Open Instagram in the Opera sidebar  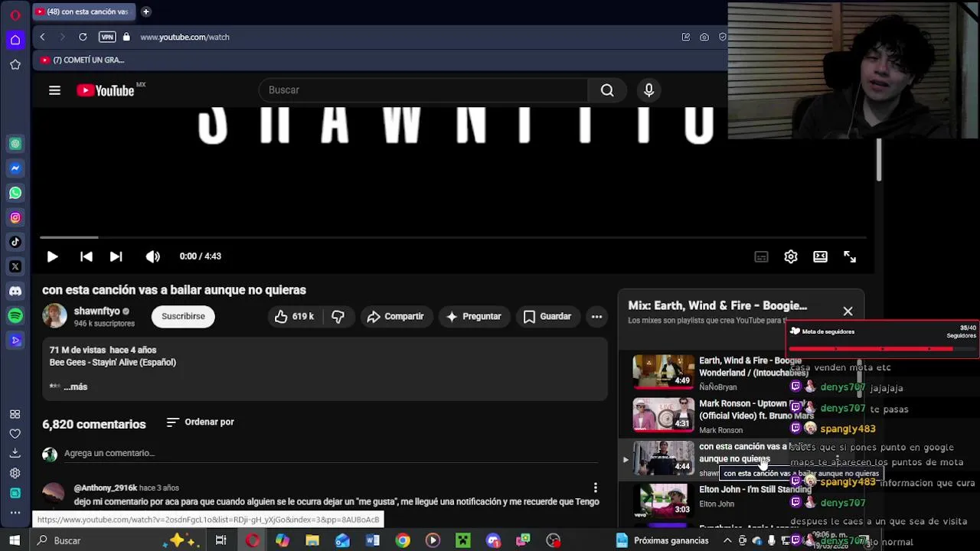[15, 217]
